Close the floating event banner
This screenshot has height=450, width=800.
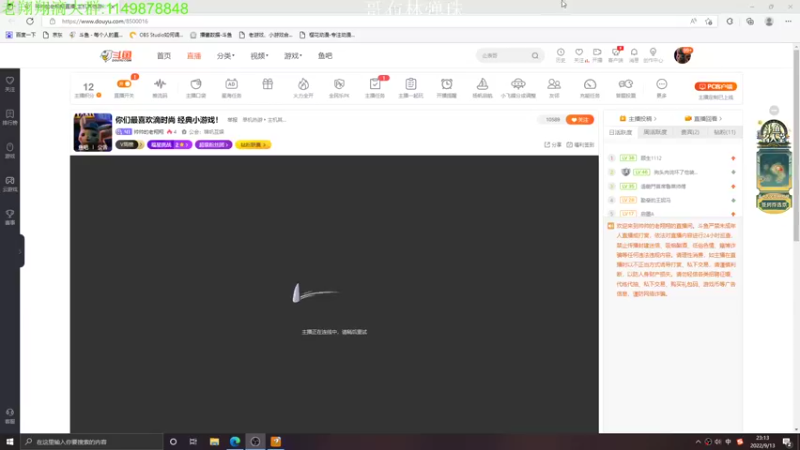point(774,110)
